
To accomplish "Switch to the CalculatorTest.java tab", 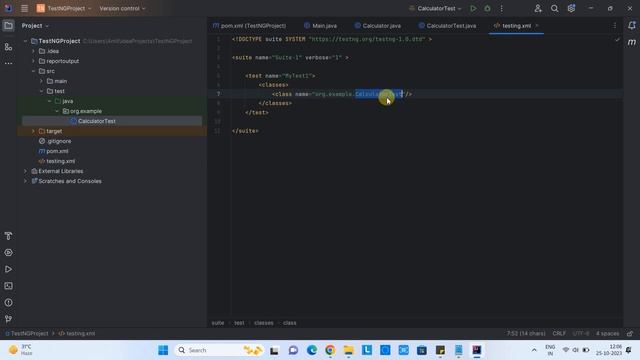I will click(x=447, y=26).
